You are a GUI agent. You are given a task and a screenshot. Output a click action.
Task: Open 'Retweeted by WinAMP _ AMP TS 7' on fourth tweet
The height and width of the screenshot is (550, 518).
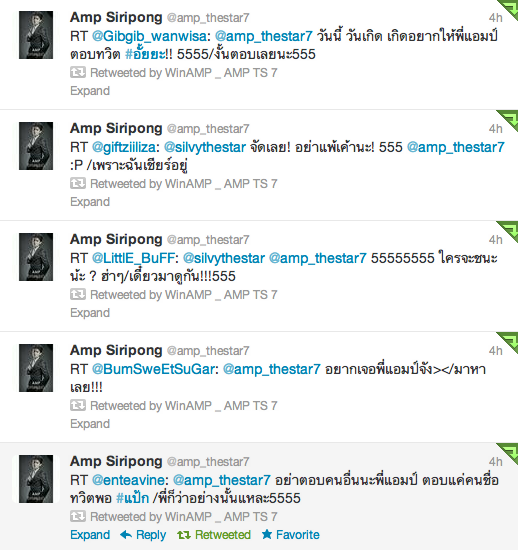pos(184,405)
